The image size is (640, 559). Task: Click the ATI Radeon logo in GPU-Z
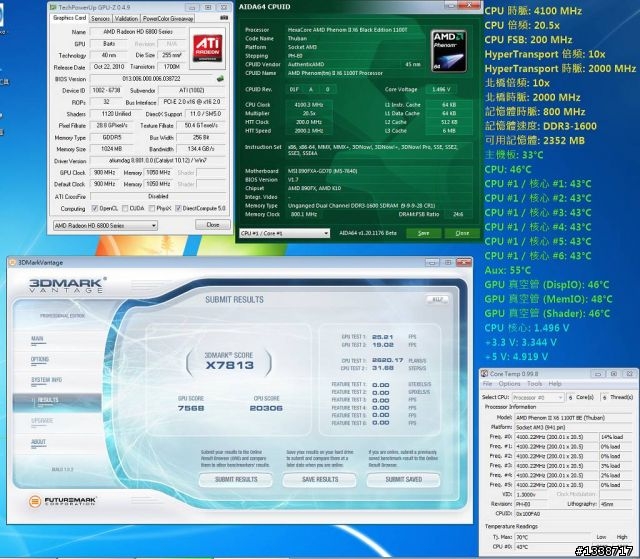207,48
